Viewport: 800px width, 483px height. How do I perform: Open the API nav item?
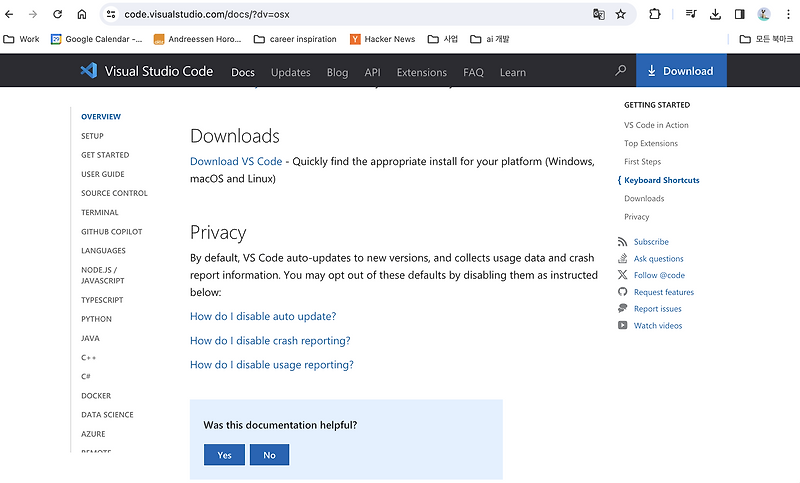click(x=372, y=72)
